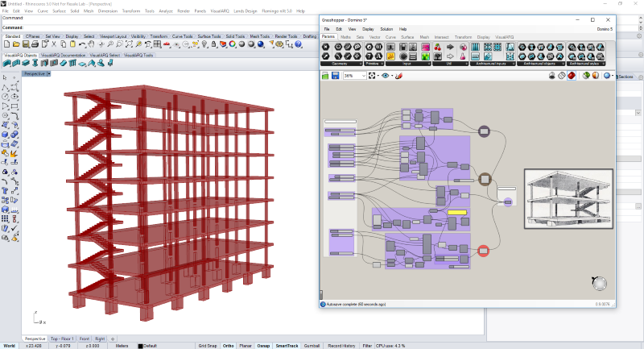Save the Grasshopper document with the floppy disk icon

click(335, 76)
